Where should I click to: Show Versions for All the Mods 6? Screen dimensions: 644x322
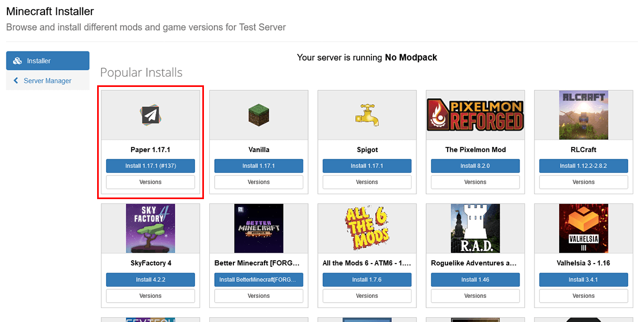367,296
